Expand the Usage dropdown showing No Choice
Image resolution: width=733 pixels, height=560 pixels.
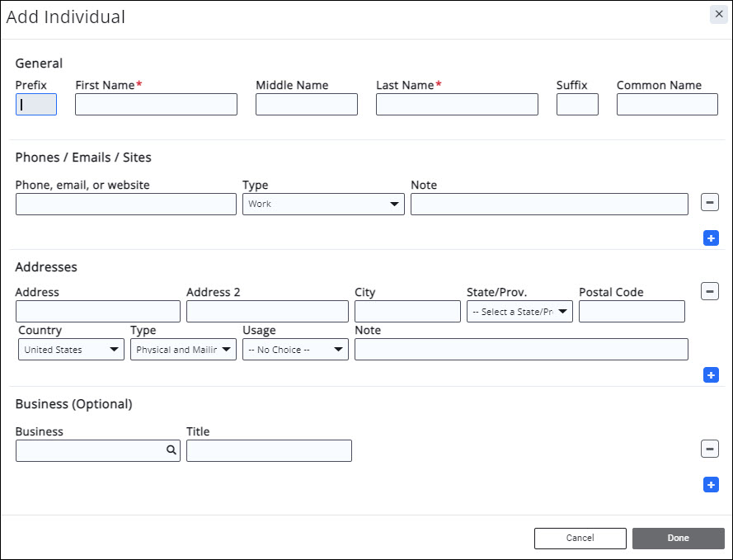point(295,350)
